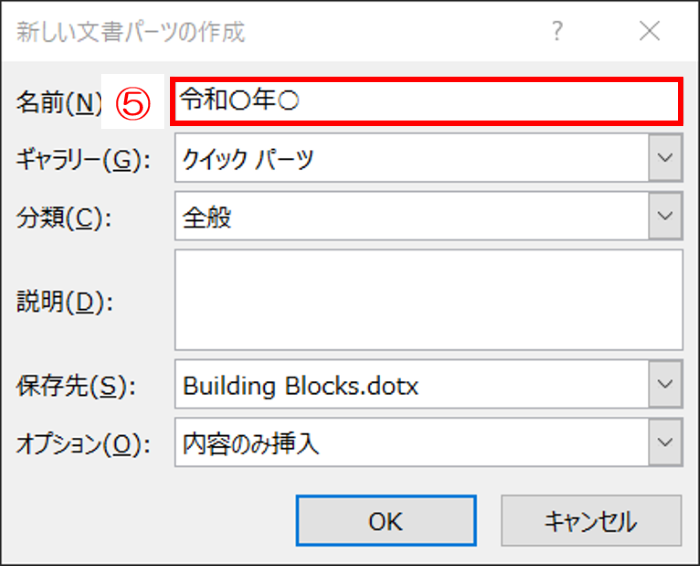700x566 pixels.
Task: Click the 名前(N) label
Action: click(59, 103)
